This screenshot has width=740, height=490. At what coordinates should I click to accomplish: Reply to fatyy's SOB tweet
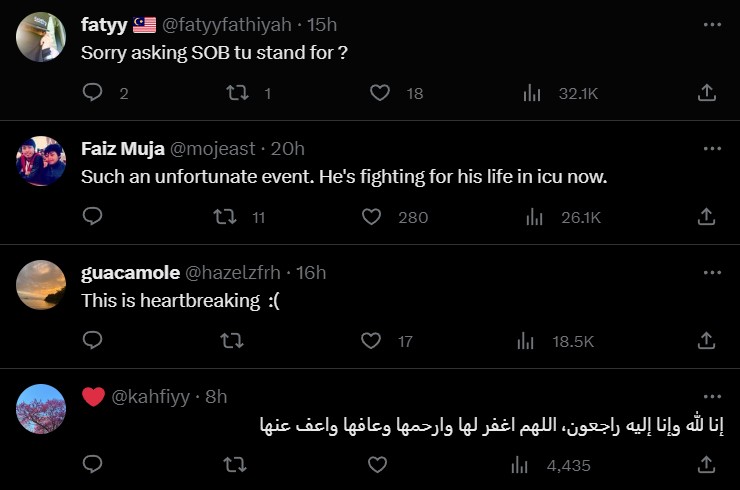click(x=92, y=93)
